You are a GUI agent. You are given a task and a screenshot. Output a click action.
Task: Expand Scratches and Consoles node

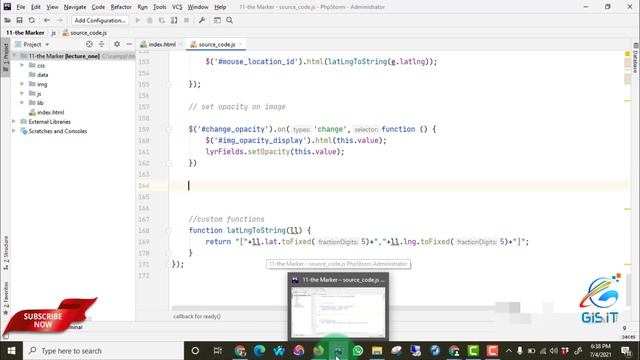click(14, 131)
